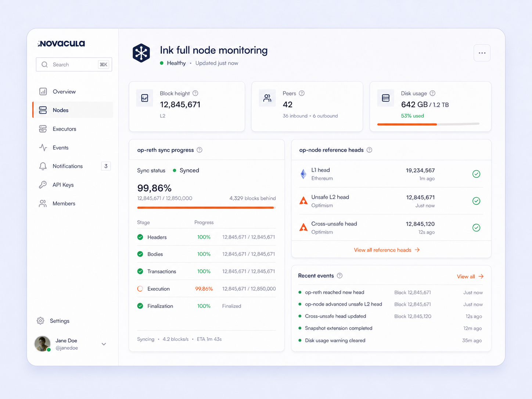The height and width of the screenshot is (399, 532).
Task: Open the three-dot more options menu
Action: (482, 53)
